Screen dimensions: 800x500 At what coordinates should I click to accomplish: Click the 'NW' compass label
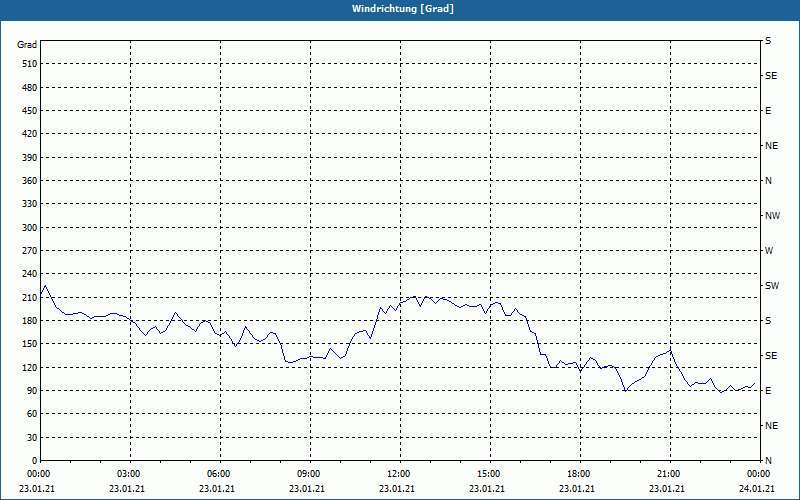[x=772, y=216]
